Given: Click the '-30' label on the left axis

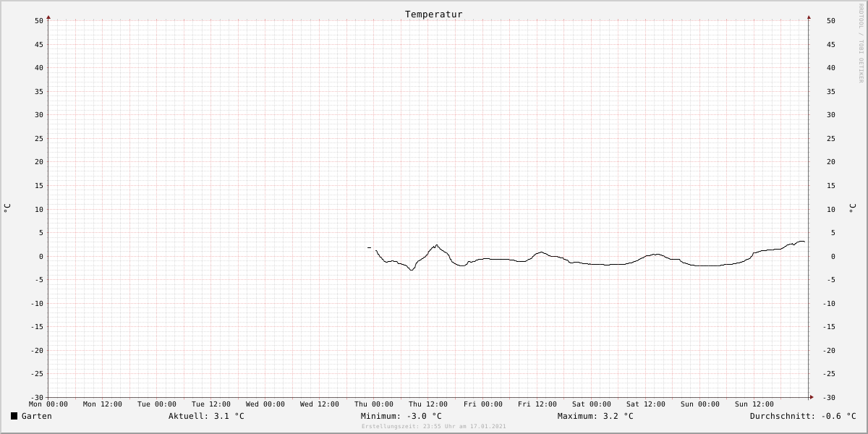Looking at the screenshot, I should pos(37,397).
